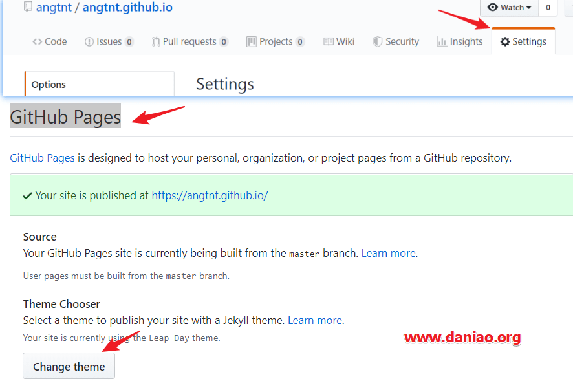Click the Issues circle icon

pos(89,41)
